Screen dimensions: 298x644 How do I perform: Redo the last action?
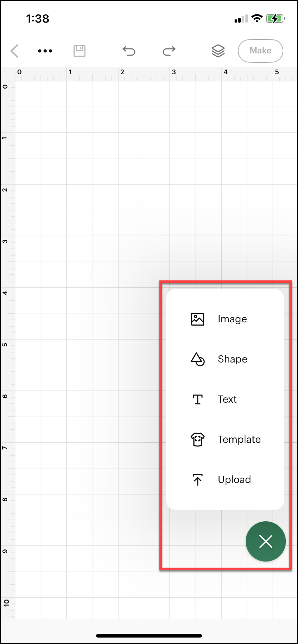coord(169,51)
